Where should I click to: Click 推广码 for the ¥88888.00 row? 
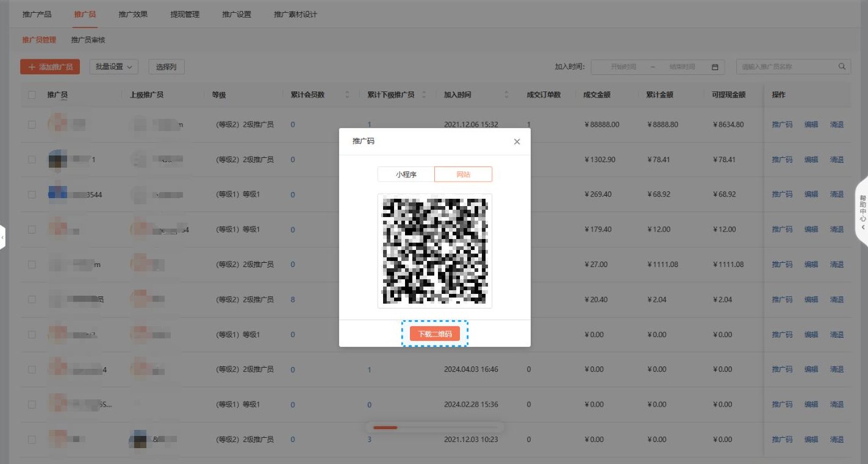[782, 124]
